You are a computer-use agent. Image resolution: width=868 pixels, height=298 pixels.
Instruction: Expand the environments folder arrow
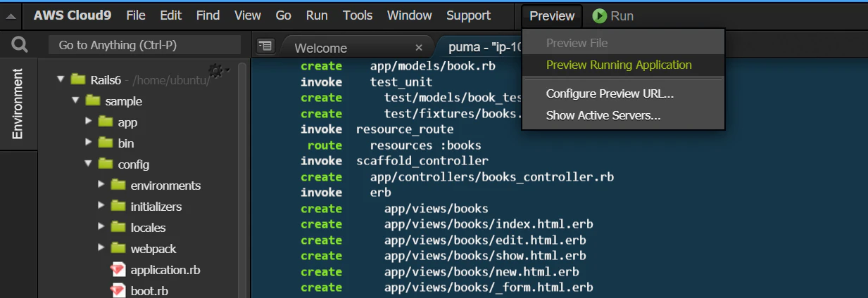[x=101, y=185]
